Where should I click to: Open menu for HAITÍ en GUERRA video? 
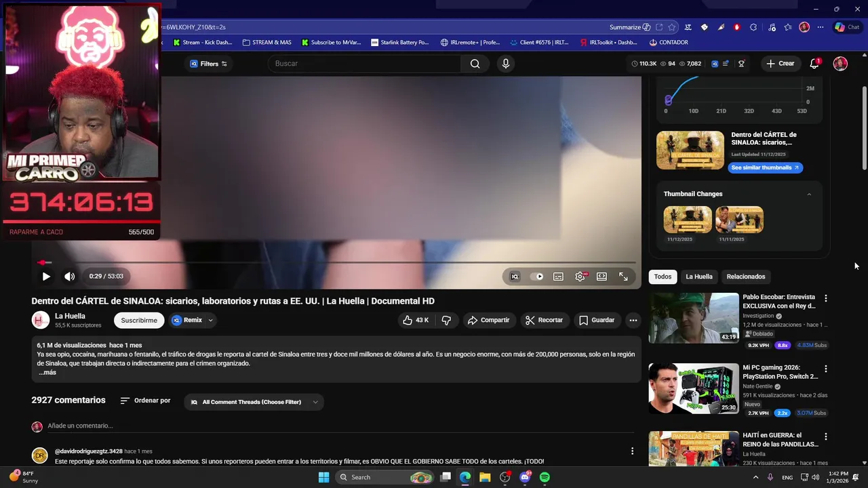pyautogui.click(x=825, y=437)
